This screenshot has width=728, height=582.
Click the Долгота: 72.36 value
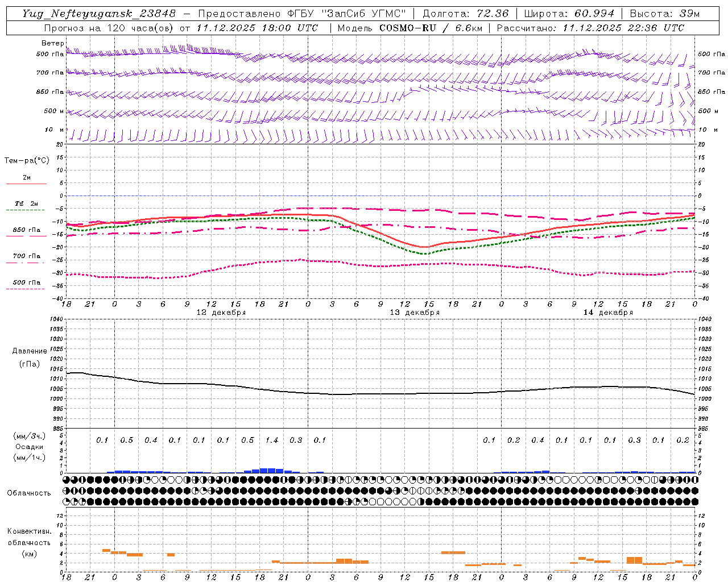click(465, 14)
